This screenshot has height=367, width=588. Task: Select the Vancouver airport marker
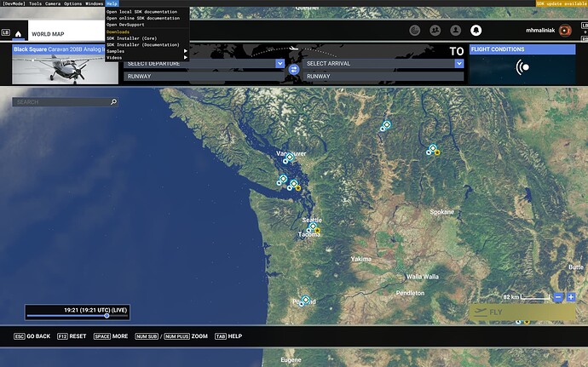point(289,158)
